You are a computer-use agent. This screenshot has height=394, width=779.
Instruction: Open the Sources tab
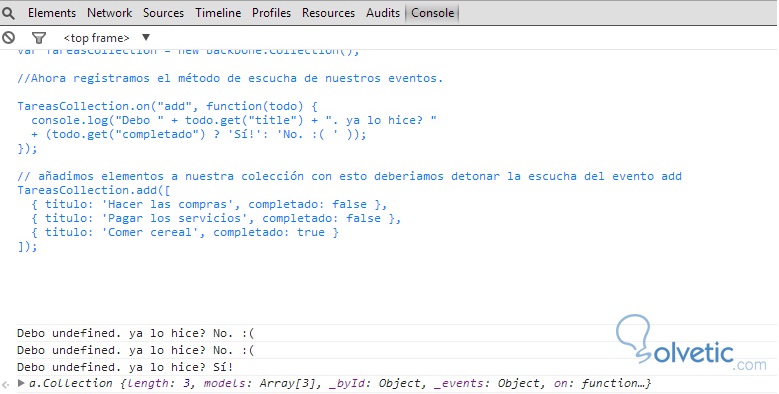[x=163, y=13]
